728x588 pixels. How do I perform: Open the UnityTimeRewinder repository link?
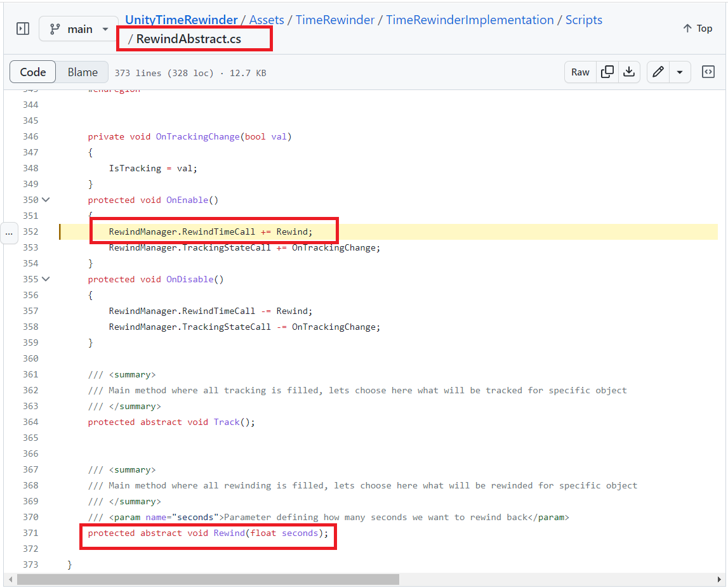pyautogui.click(x=181, y=20)
